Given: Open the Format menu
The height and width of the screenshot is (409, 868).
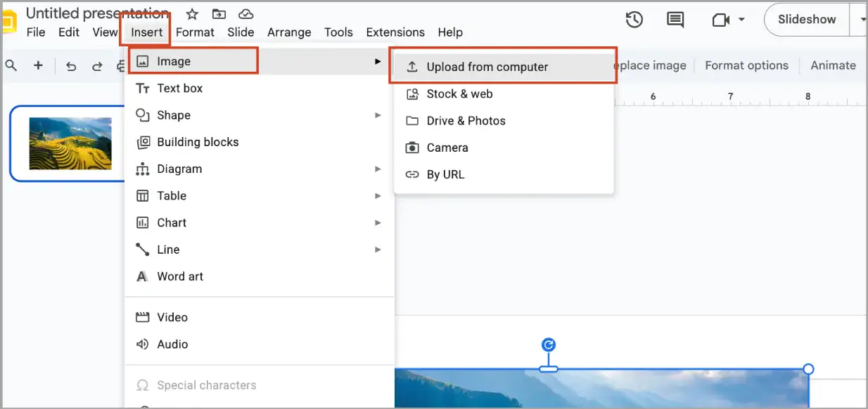Looking at the screenshot, I should click(195, 32).
